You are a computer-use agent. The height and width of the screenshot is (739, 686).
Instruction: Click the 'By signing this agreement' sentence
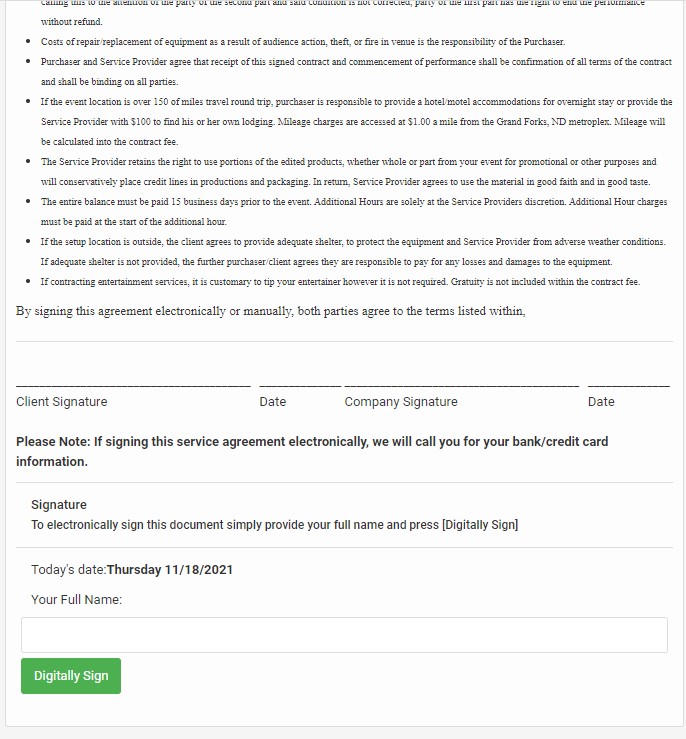click(270, 311)
